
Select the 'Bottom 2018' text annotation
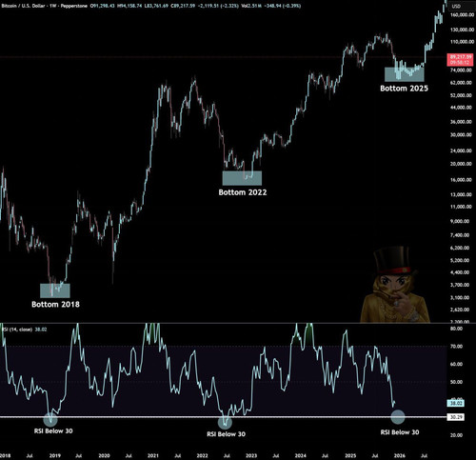[x=55, y=304]
